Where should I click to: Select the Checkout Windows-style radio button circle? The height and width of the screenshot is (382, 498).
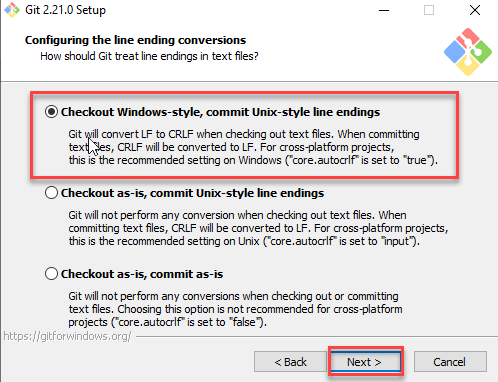click(x=51, y=112)
